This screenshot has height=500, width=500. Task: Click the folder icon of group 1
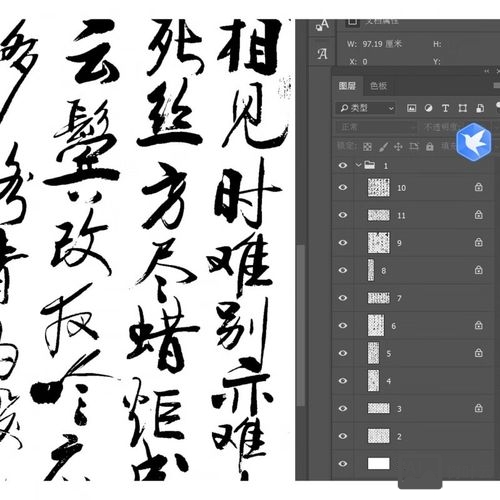coord(369,165)
